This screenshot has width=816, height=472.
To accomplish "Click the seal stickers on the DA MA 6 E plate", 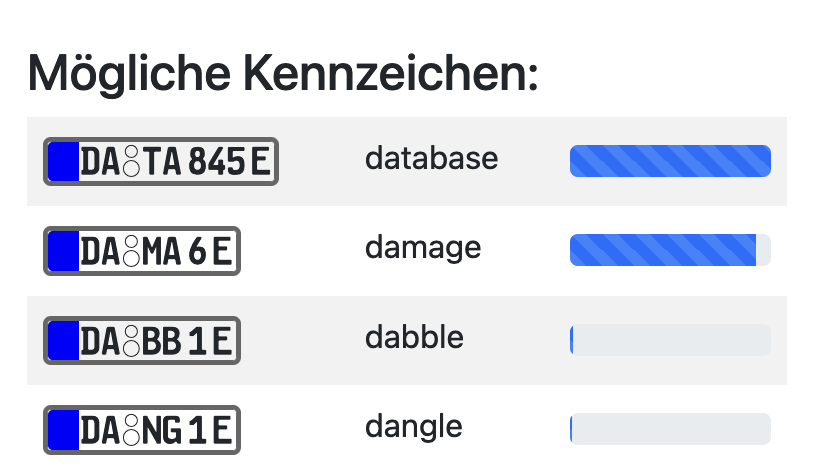I will (x=130, y=252).
